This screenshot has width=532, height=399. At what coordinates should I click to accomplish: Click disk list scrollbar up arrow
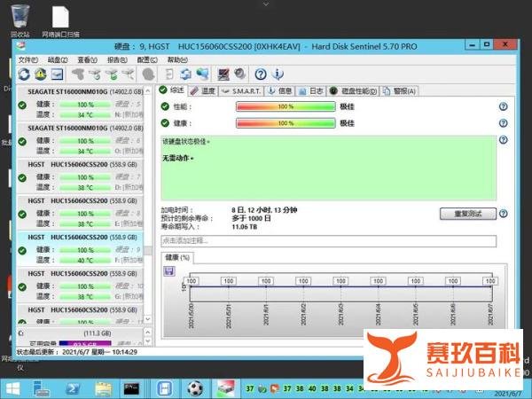(148, 91)
